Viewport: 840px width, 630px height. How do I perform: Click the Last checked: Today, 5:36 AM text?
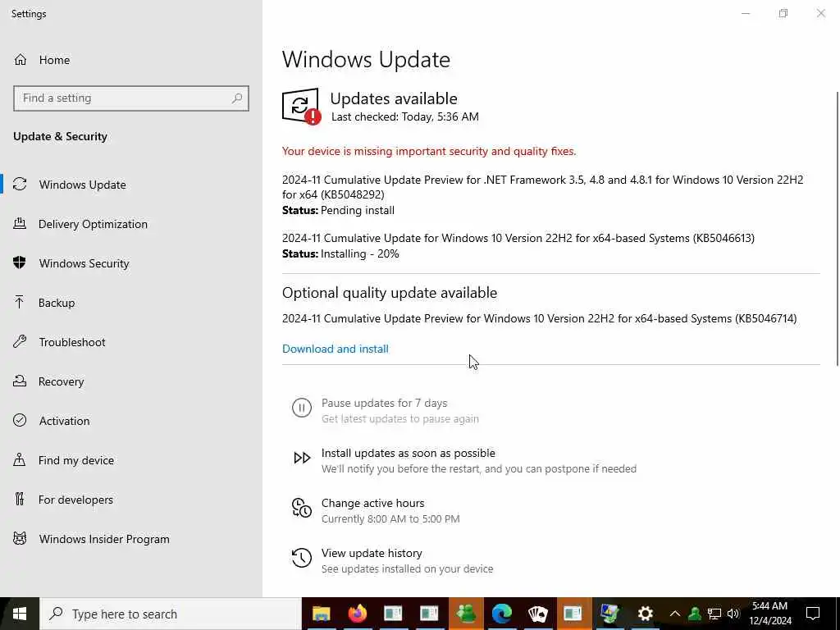tap(405, 116)
